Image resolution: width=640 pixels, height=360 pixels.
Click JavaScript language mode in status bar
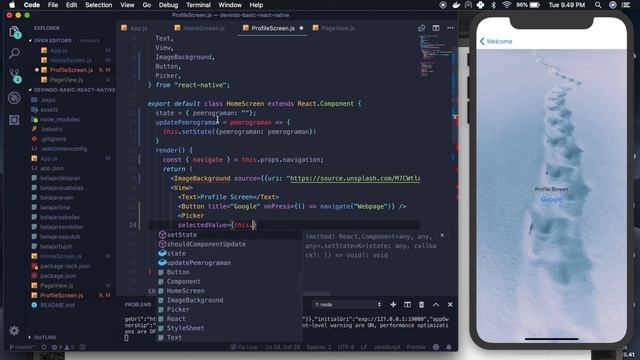point(387,347)
